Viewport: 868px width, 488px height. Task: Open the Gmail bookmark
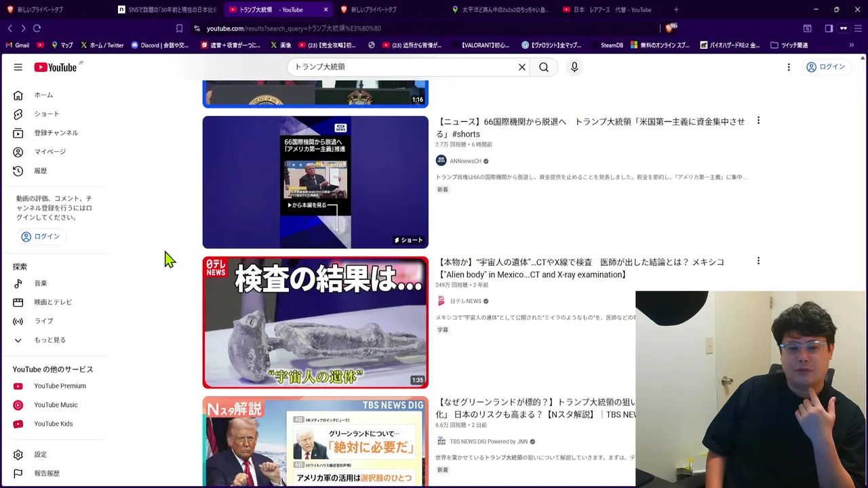pyautogui.click(x=18, y=45)
